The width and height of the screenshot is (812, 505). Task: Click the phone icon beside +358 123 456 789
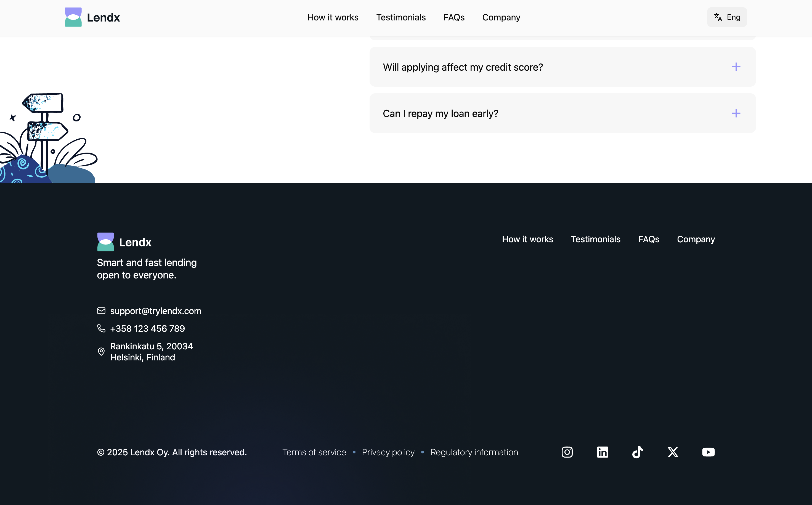(x=101, y=328)
